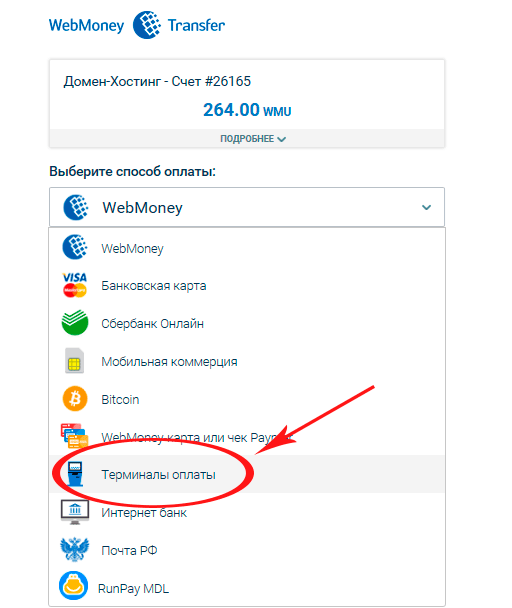This screenshot has width=512, height=608.
Task: Click the Почта РФ eagle emblem icon
Action: click(x=74, y=549)
